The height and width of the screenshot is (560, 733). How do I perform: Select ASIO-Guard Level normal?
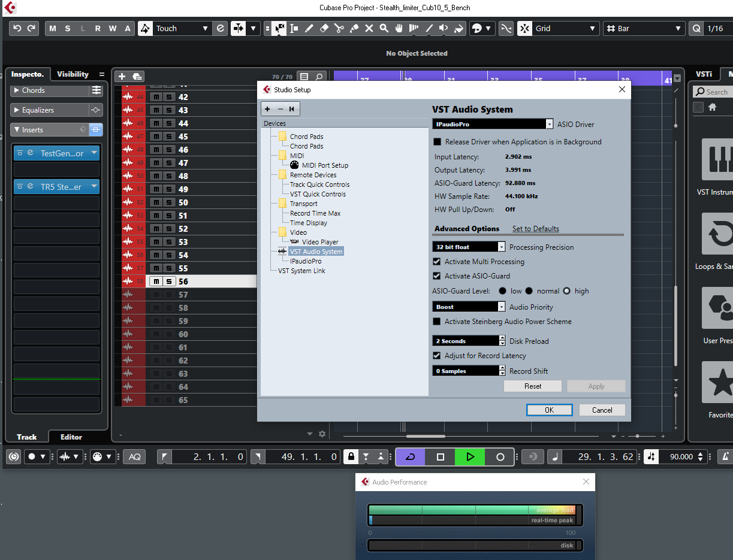pos(529,291)
